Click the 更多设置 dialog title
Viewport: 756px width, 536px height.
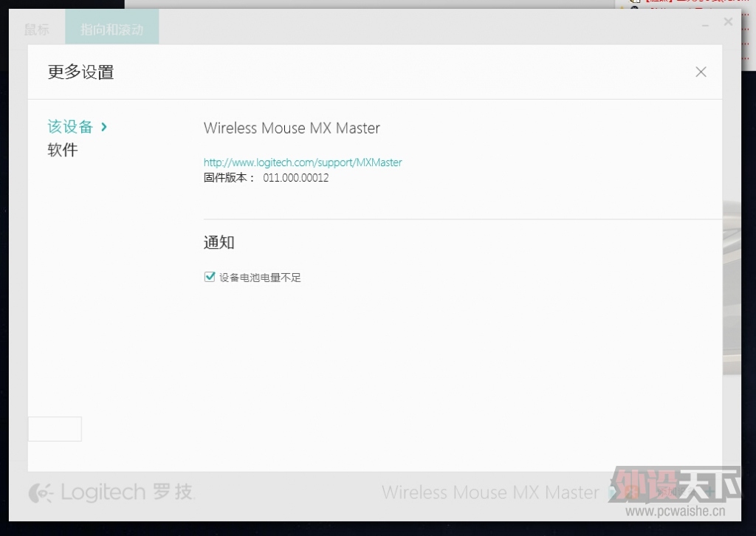pos(81,72)
